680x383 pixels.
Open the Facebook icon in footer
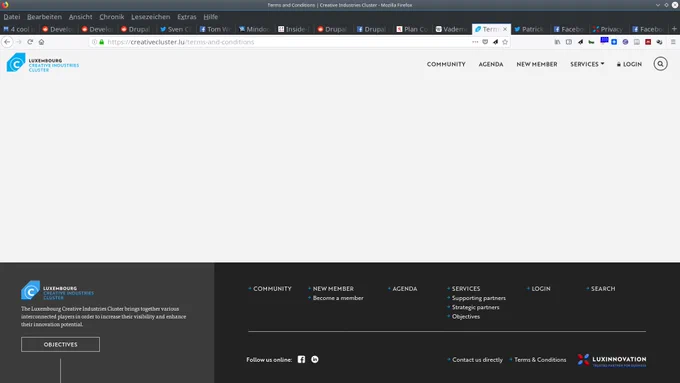[x=301, y=359]
